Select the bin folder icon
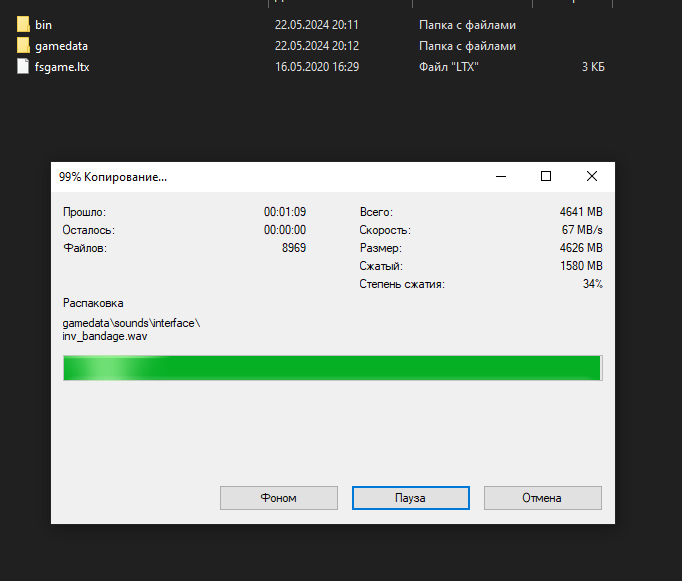This screenshot has height=581, width=682. (x=23, y=24)
